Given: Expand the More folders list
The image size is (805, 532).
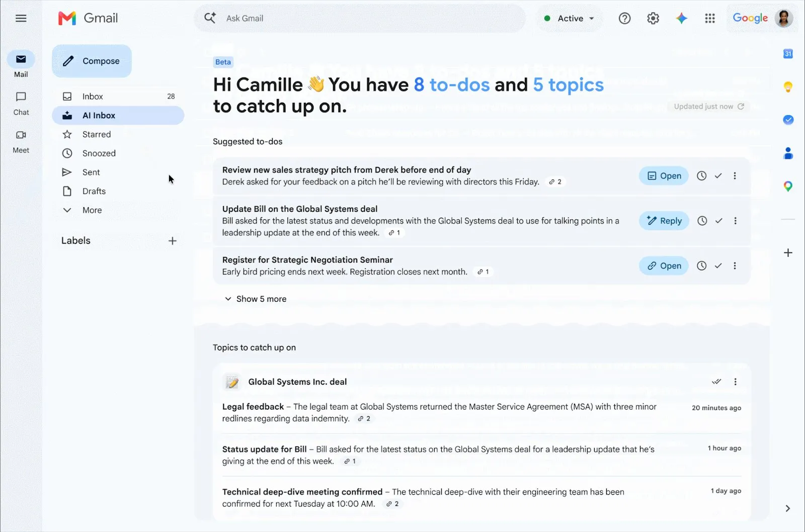Looking at the screenshot, I should pyautogui.click(x=82, y=210).
